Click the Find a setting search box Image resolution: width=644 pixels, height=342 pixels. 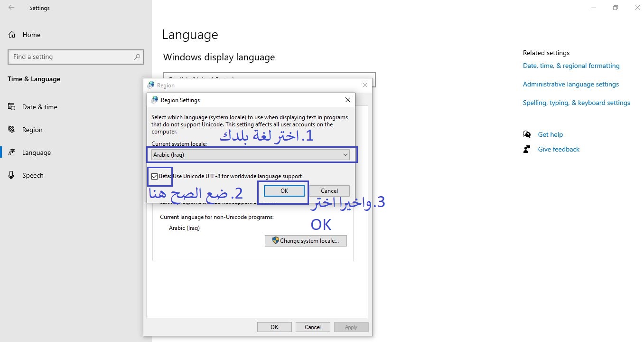tap(76, 57)
